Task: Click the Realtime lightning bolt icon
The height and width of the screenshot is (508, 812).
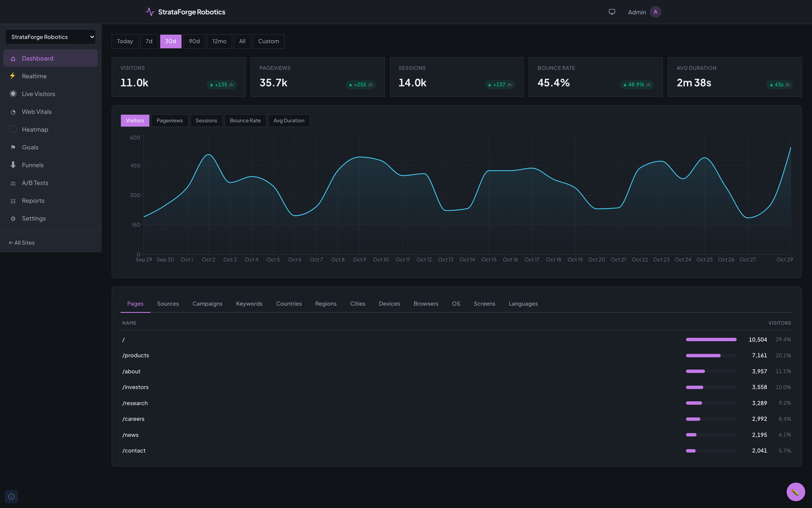Action: point(13,76)
